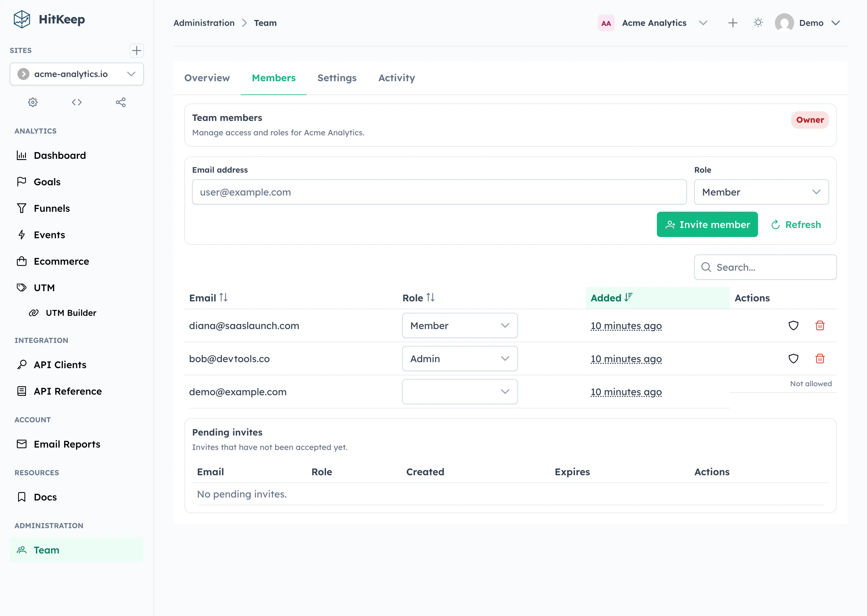Click the share icon near site selector
This screenshot has height=616, width=867.
point(121,102)
